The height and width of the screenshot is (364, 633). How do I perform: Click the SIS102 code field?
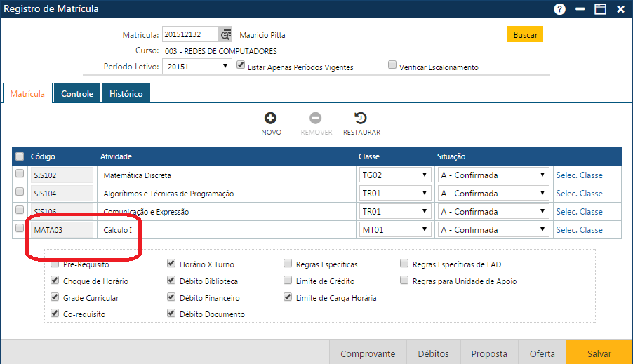62,175
